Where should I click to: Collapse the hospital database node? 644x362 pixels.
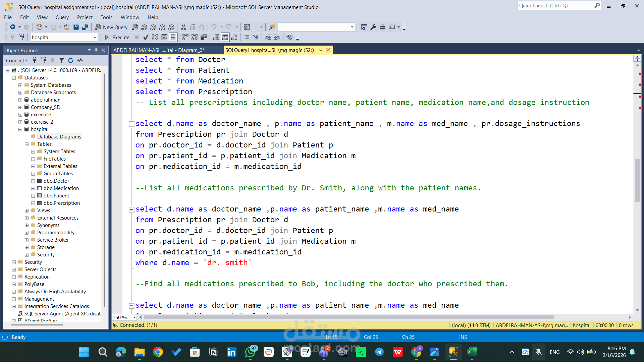point(20,129)
